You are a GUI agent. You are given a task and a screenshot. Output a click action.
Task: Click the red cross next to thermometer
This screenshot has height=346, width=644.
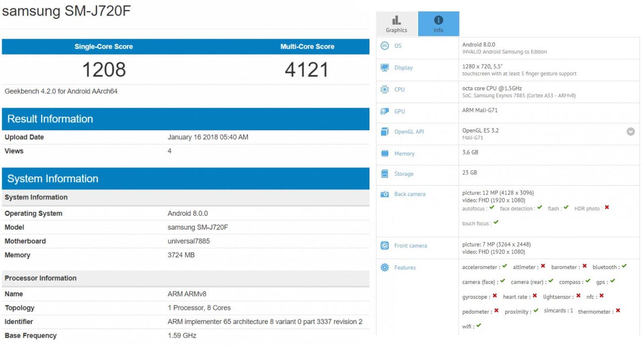[x=618, y=311]
